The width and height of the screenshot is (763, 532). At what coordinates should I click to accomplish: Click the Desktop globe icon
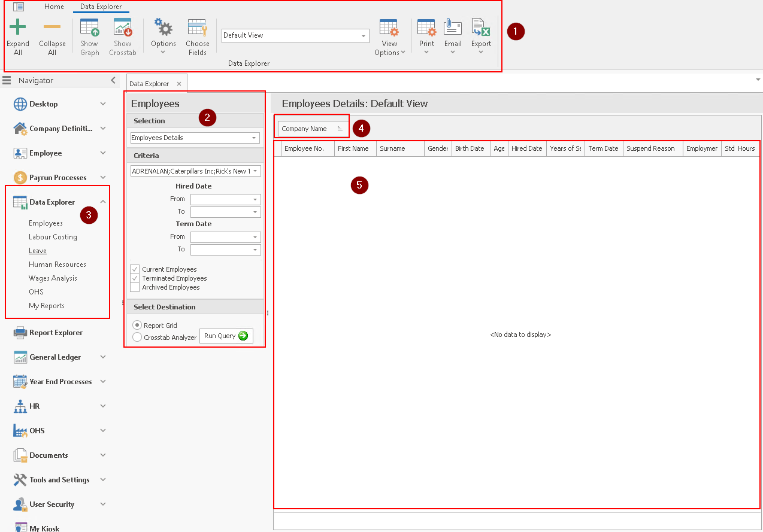[20, 104]
